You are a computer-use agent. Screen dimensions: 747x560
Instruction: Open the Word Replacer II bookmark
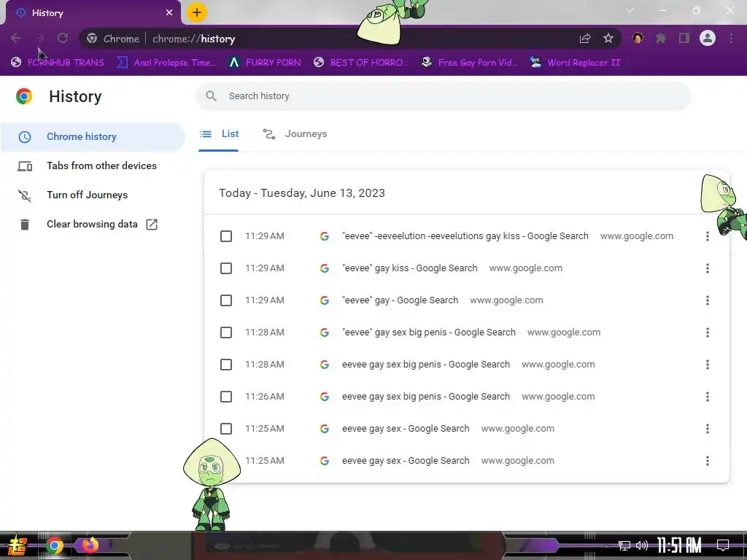576,63
